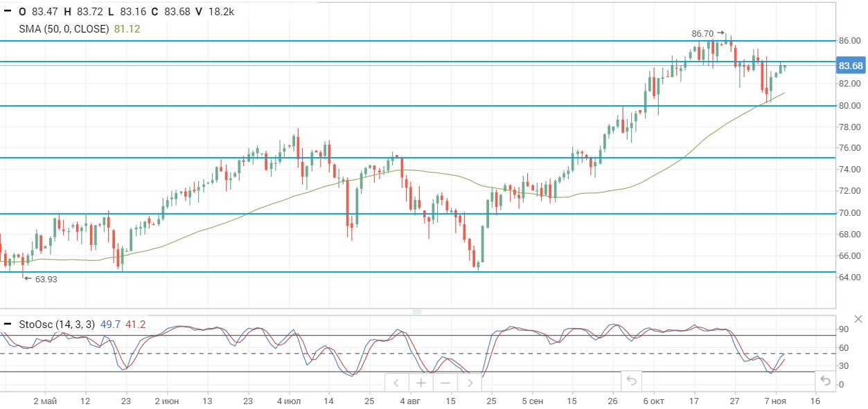This screenshot has height=409, width=868.
Task: Click the volume value 18.2k
Action: point(220,11)
